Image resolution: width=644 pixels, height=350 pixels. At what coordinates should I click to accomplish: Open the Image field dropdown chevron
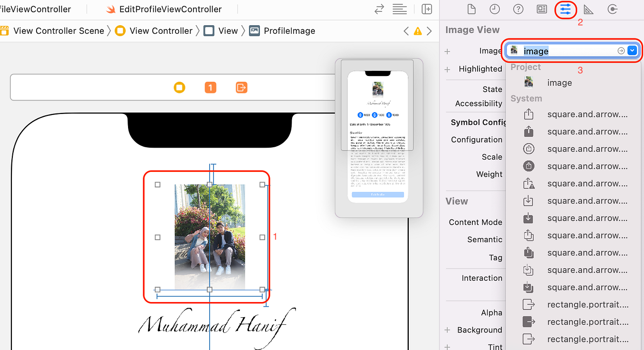632,50
